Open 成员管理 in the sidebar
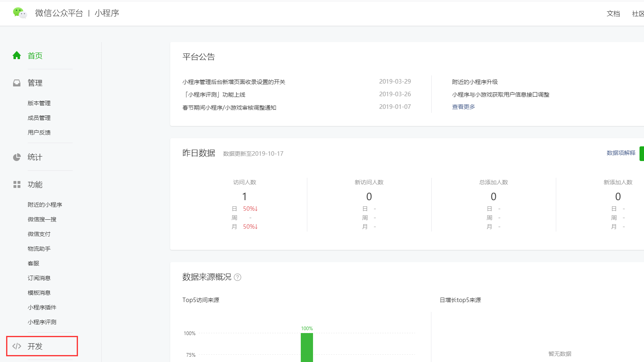The height and width of the screenshot is (362, 644). pos(39,118)
